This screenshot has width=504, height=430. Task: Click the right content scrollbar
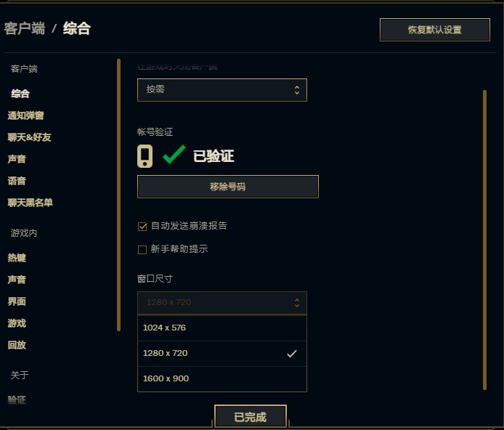tap(484, 240)
